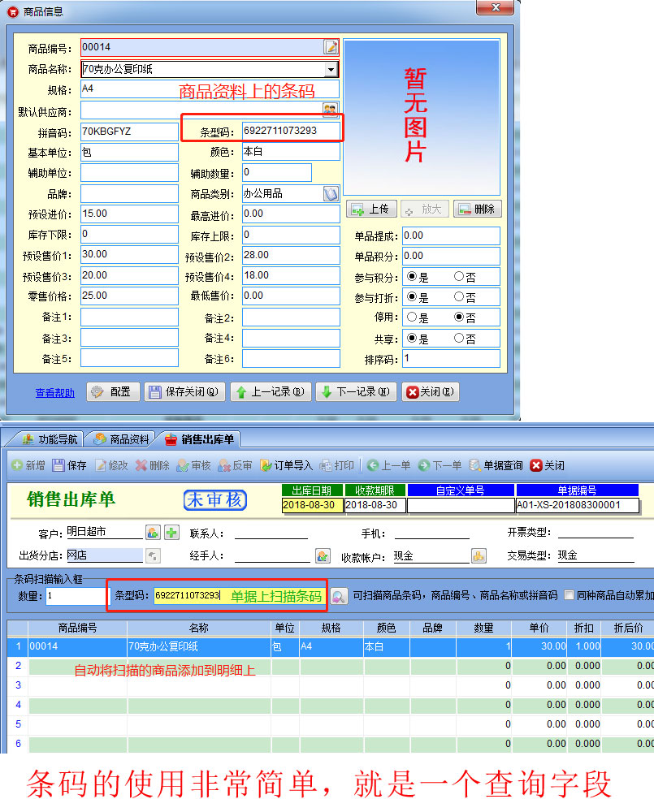
Task: Switch to the 商品资料 tab
Action: (x=122, y=439)
